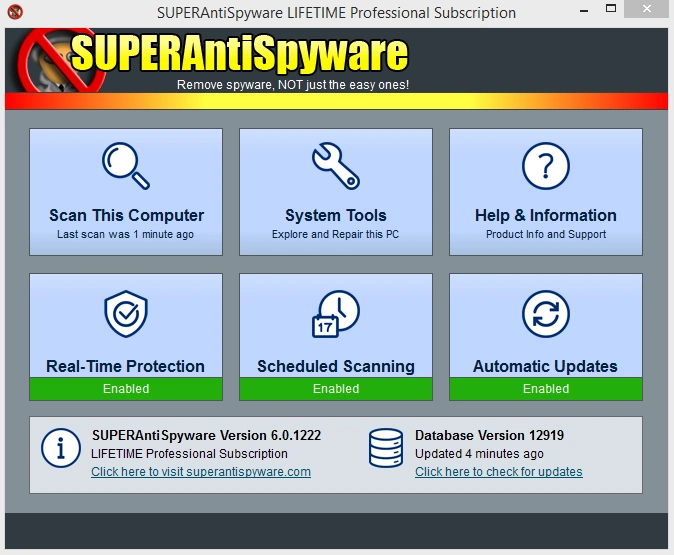The width and height of the screenshot is (674, 555).
Task: Click the shield Real-Time Protection icon
Action: point(126,314)
